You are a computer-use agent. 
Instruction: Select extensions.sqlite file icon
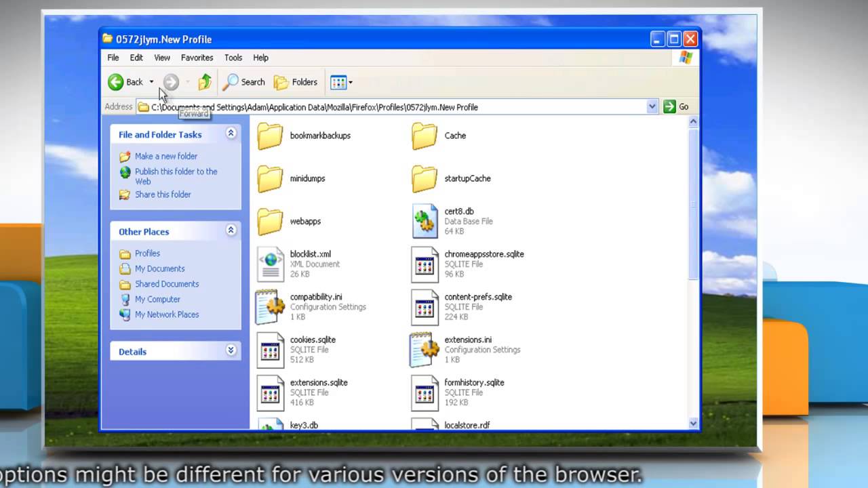coord(271,392)
